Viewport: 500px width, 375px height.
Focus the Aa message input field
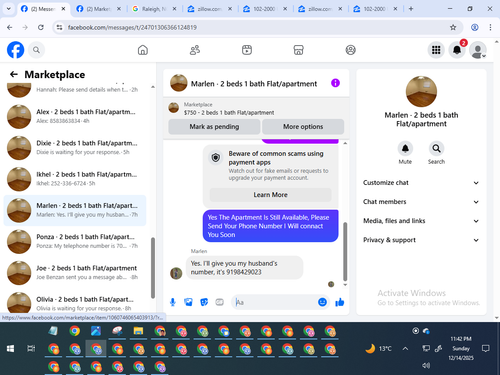275,302
